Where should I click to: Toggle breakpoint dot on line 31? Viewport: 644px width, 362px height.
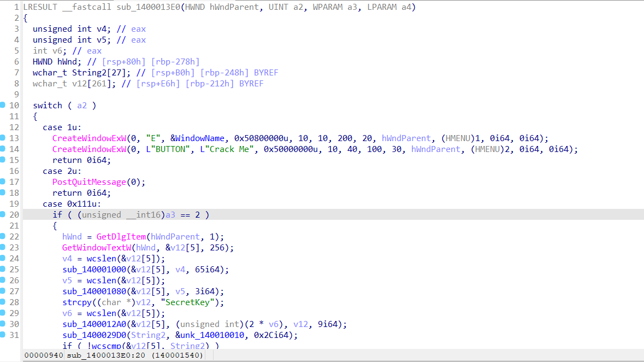coord(3,335)
